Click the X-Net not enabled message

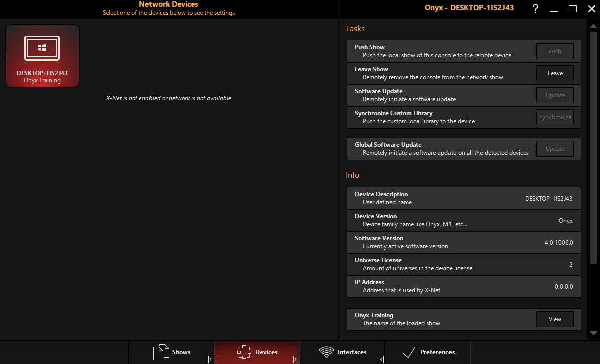(x=169, y=98)
